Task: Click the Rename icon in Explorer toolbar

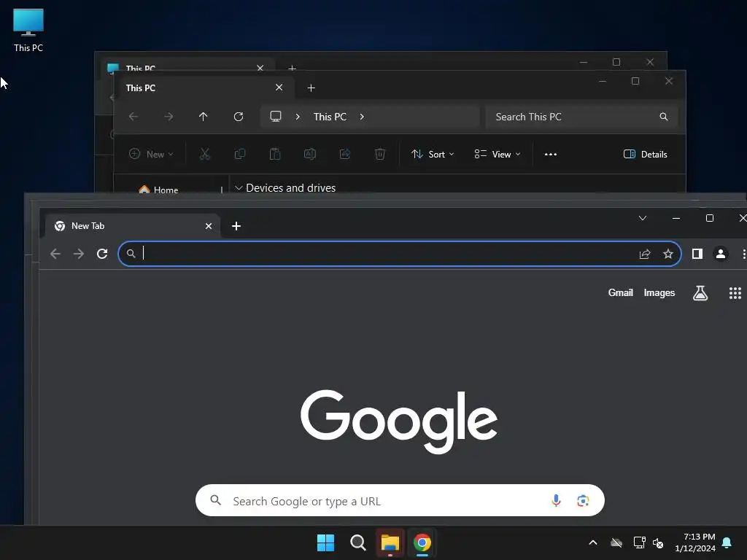Action: coord(310,155)
